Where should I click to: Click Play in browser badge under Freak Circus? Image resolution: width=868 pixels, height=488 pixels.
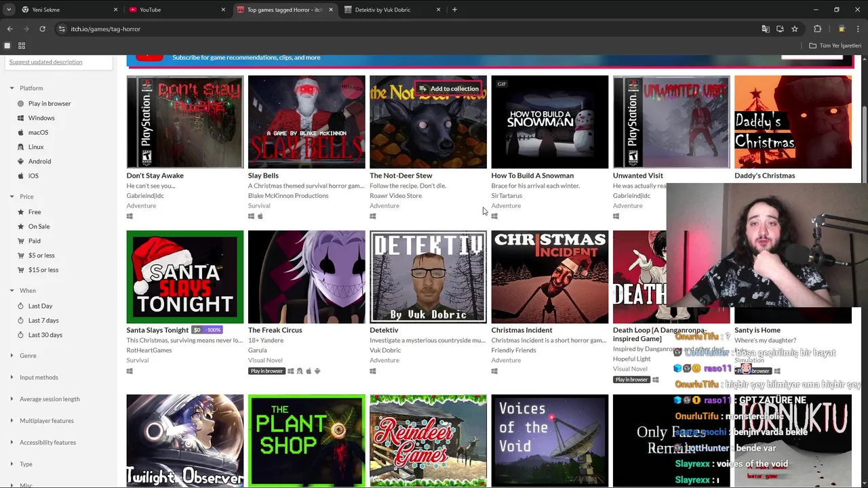coord(267,371)
